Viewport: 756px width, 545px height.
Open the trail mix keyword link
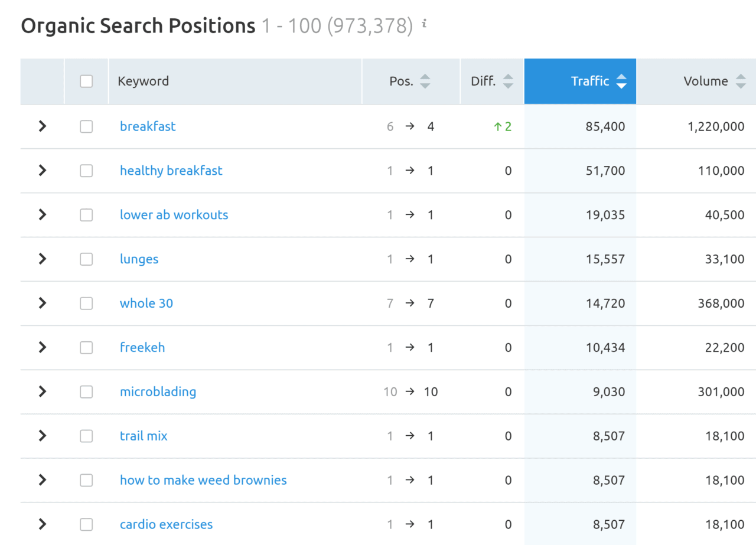tap(143, 436)
